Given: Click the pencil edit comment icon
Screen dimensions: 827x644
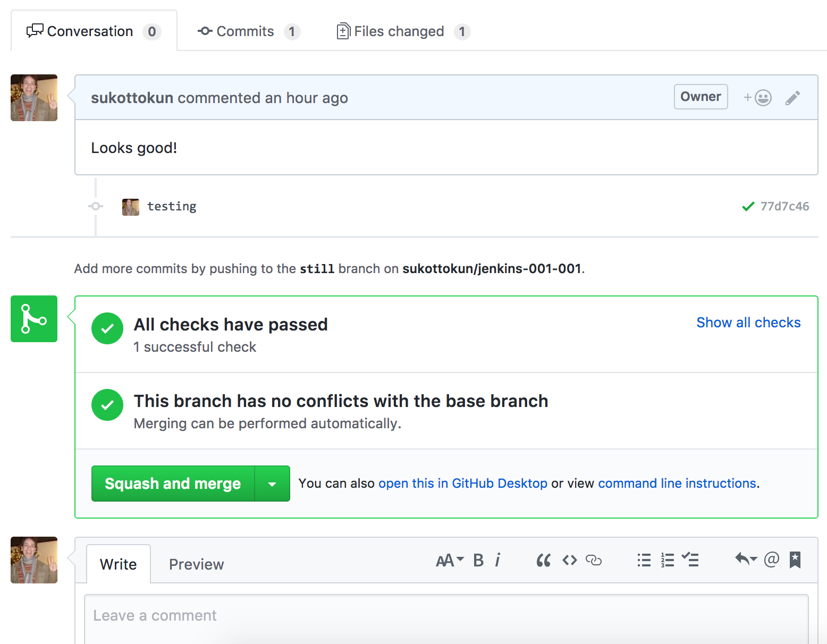Looking at the screenshot, I should pos(792,98).
